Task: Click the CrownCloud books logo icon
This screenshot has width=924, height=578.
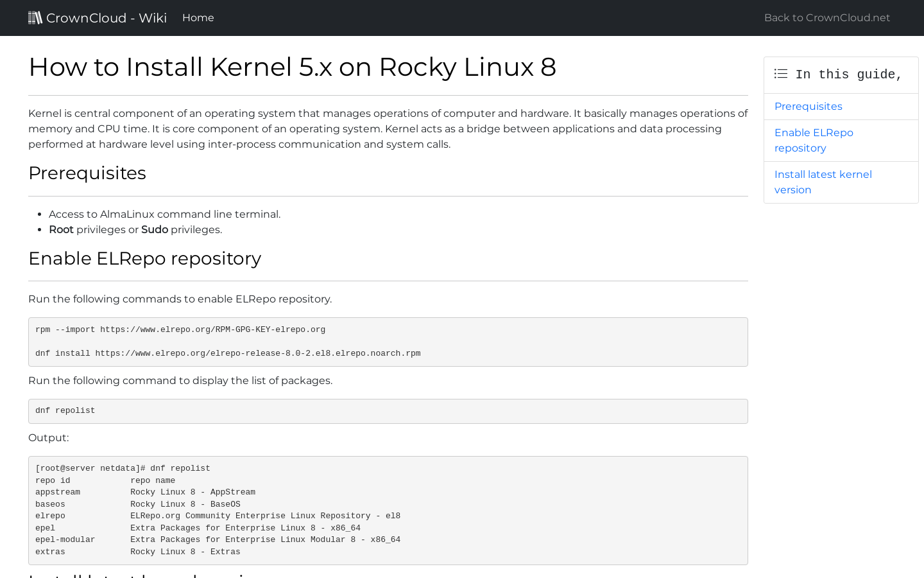Action: [35, 17]
